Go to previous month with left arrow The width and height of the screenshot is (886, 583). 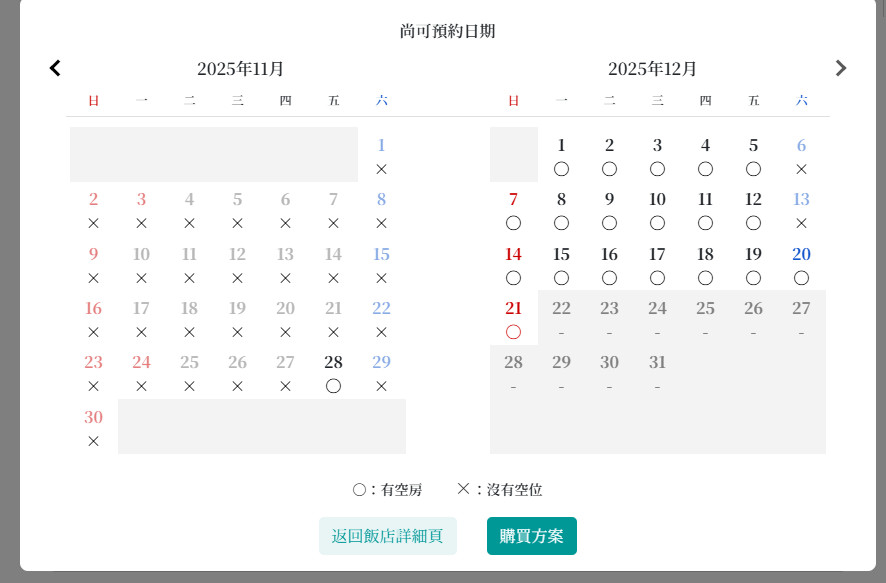[x=55, y=68]
